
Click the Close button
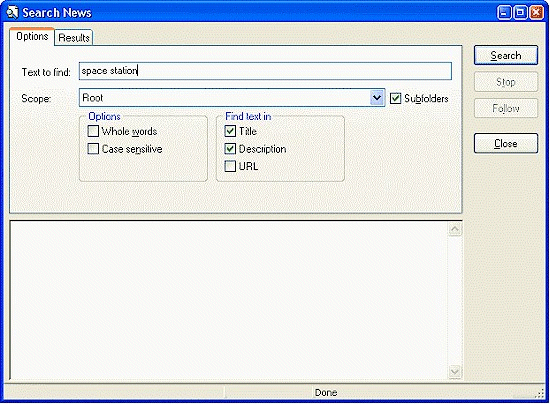505,143
